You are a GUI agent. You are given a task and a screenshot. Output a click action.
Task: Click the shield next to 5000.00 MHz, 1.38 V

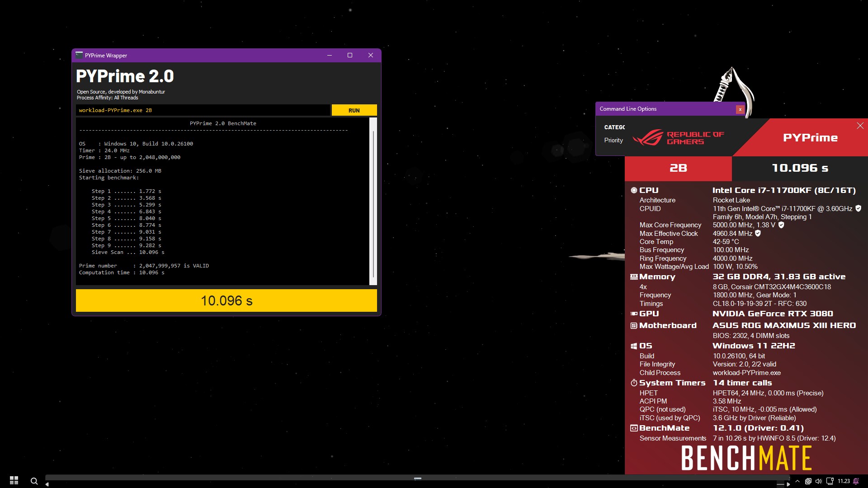click(x=781, y=225)
